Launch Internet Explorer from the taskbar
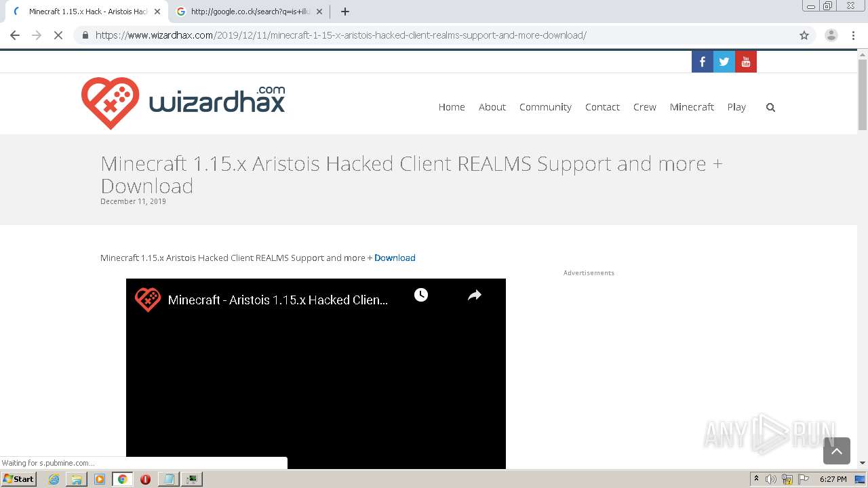The image size is (868, 488). coord(54,479)
